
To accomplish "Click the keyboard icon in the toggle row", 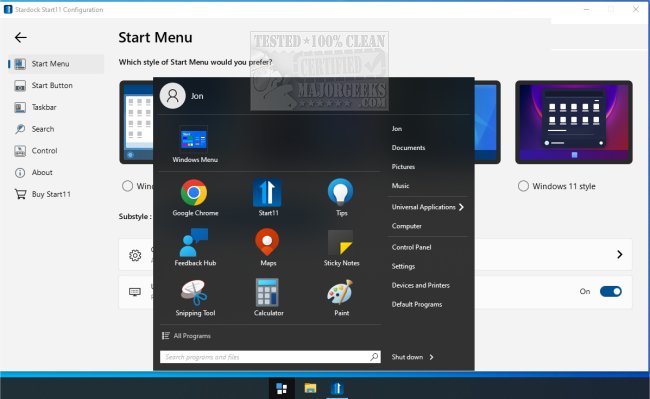I will pyautogui.click(x=135, y=292).
